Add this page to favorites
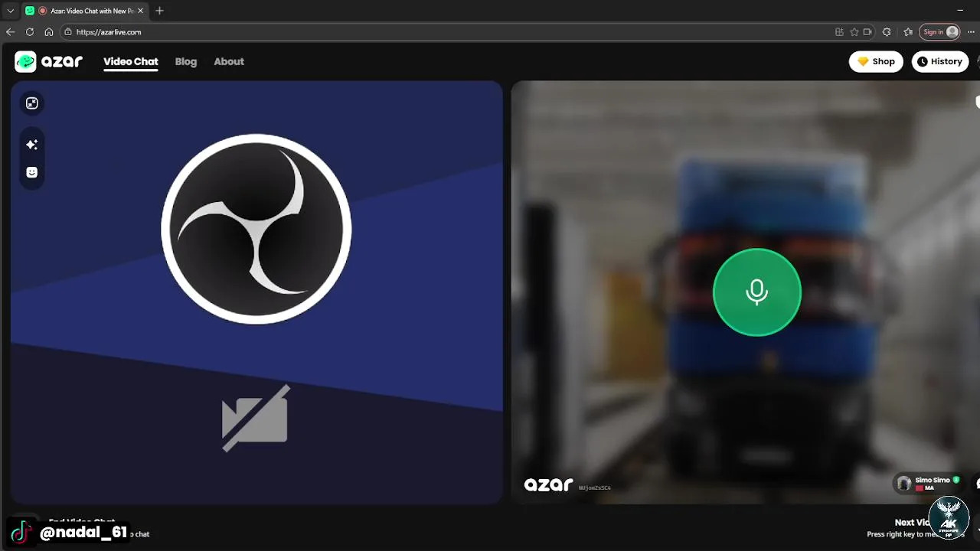Image resolution: width=980 pixels, height=551 pixels. tap(854, 32)
